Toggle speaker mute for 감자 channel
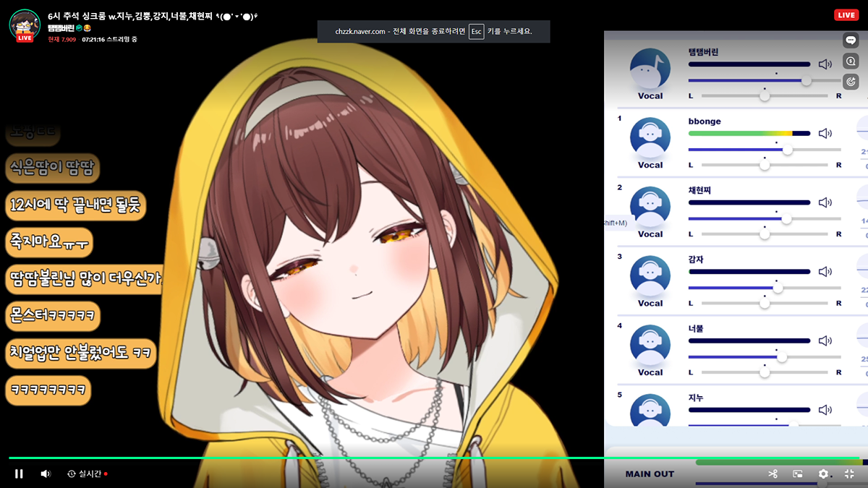Screen dimensions: 868x488 pyautogui.click(x=825, y=272)
